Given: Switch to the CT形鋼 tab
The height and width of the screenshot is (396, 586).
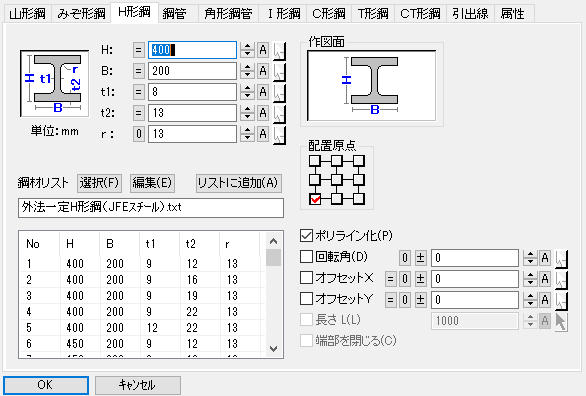Looking at the screenshot, I should point(420,14).
